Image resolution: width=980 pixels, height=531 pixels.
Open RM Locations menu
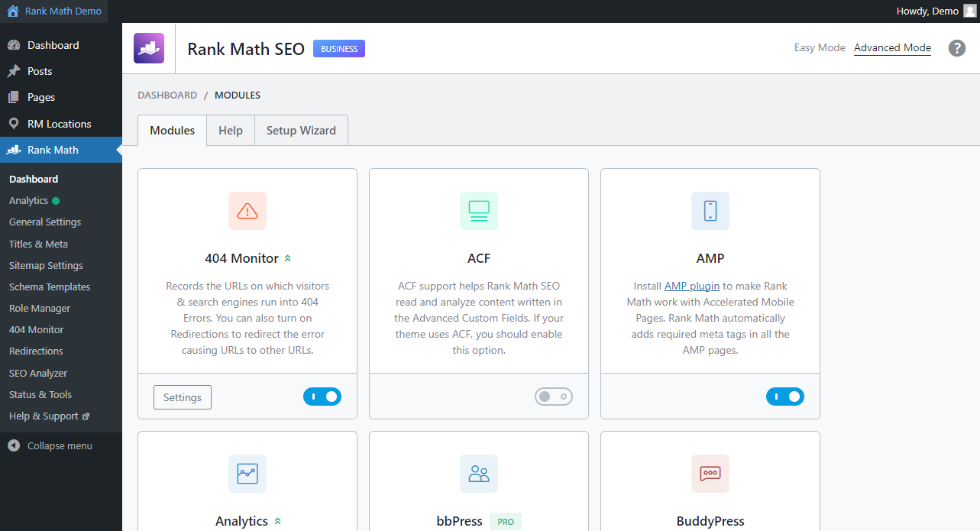tap(61, 124)
